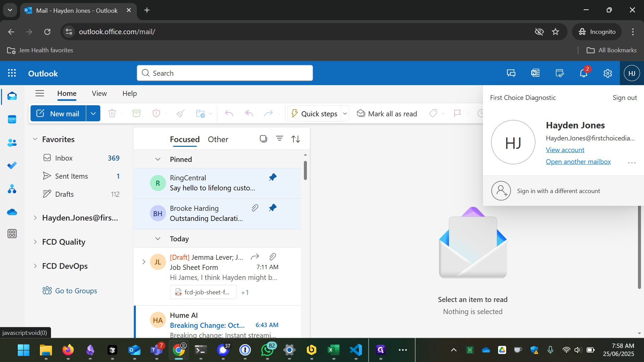Open notifications bell with 2 badge
644x362 pixels.
584,73
